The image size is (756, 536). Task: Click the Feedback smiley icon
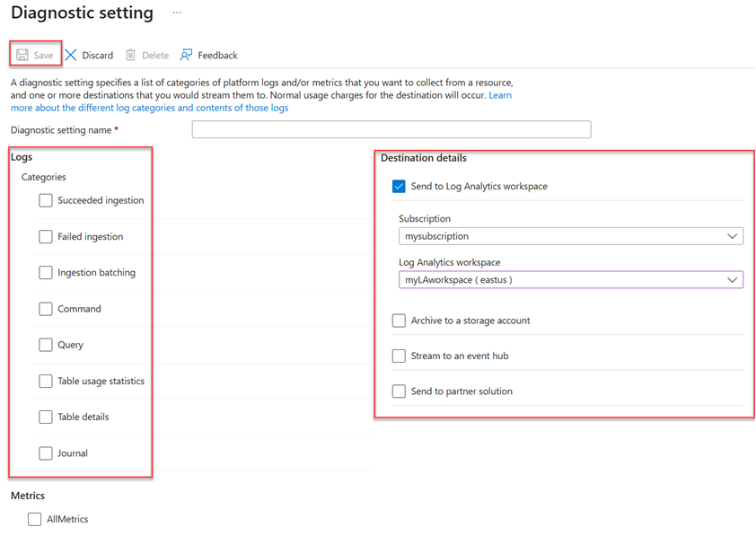tap(186, 55)
